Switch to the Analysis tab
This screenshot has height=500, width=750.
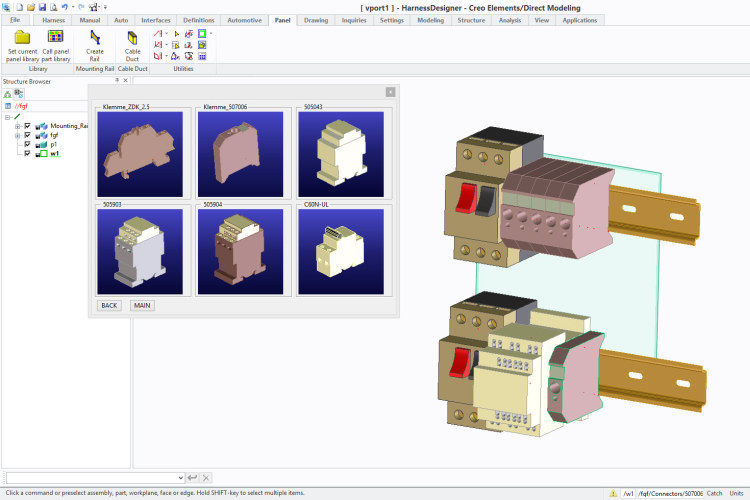(510, 20)
